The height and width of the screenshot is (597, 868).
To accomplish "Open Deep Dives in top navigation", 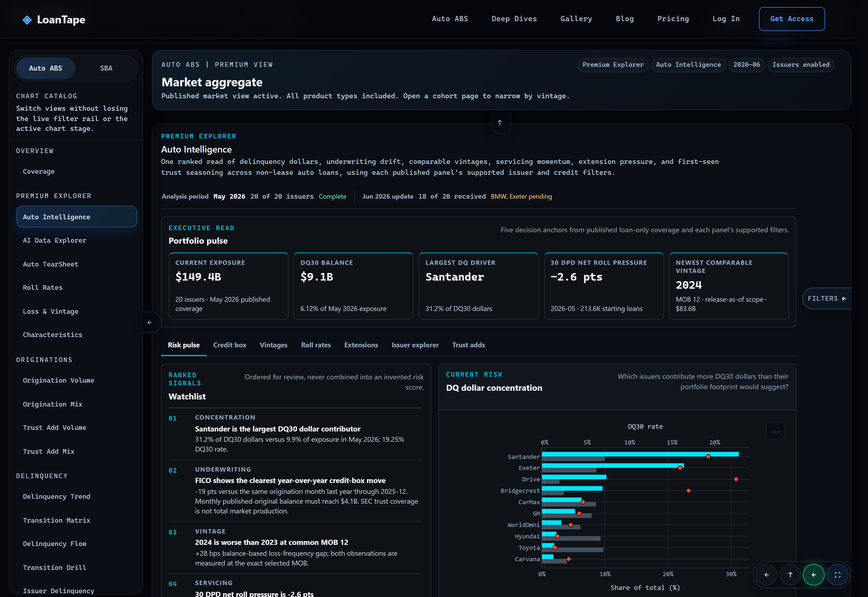I will click(x=514, y=19).
